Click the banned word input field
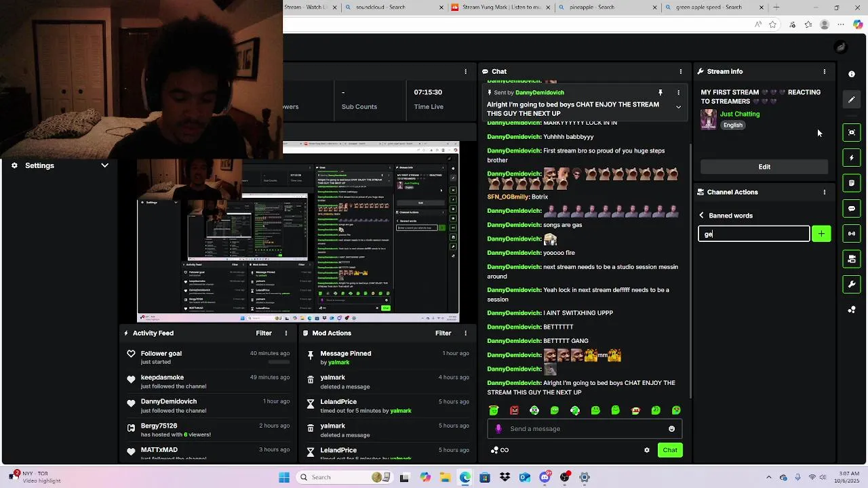Viewport: 868px width, 488px height. click(754, 234)
